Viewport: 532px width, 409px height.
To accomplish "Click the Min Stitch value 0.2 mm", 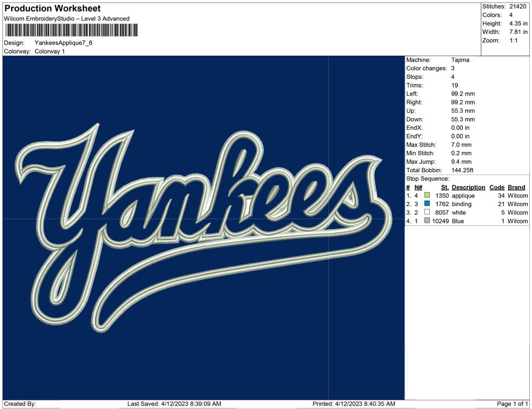I will coord(461,153).
